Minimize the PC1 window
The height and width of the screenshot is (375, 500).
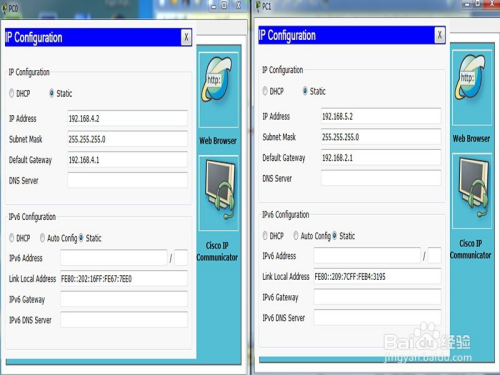click(468, 4)
